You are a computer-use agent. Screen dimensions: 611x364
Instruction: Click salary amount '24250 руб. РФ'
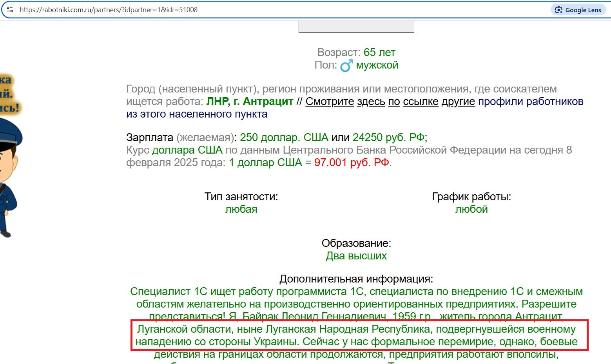tap(388, 138)
